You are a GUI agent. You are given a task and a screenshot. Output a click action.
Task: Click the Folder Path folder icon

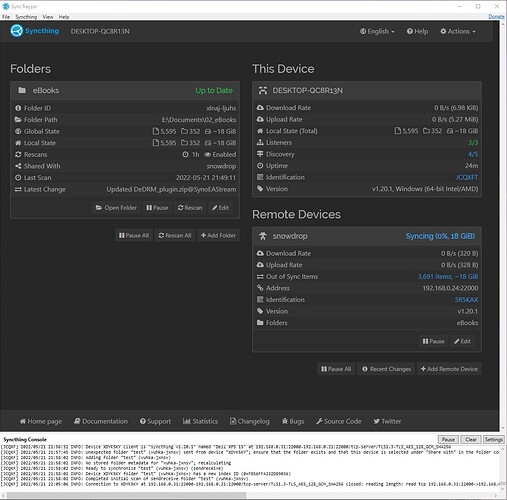click(x=18, y=120)
